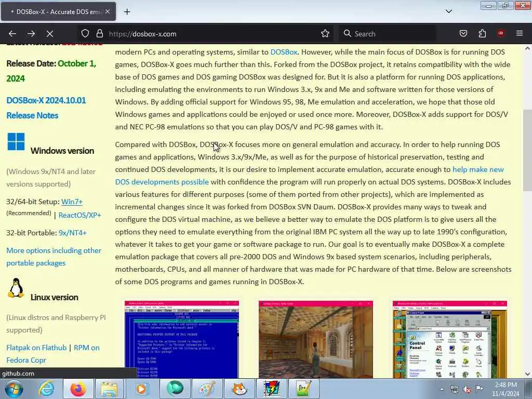Open the Extensions puzzle icon
532x399 pixels.
(482, 34)
